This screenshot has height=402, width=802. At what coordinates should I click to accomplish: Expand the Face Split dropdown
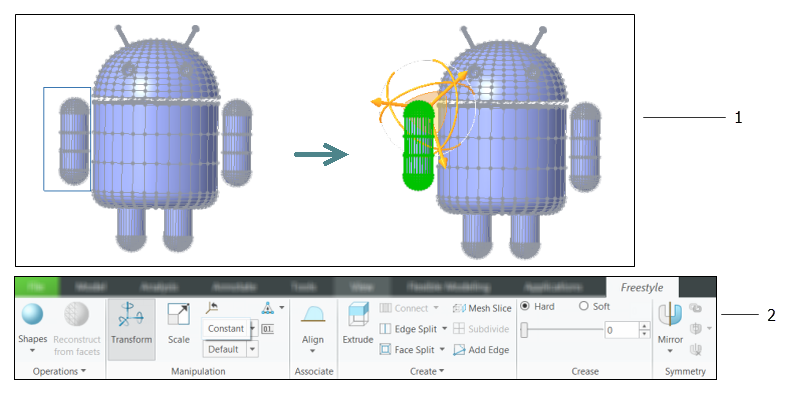[443, 350]
